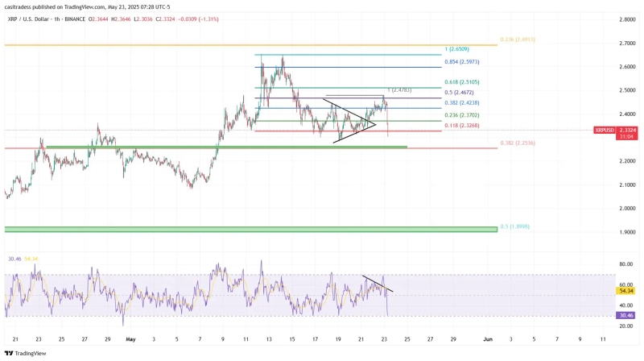Screen dimensions: 644x361
Task: Click the 31:04 candle countdown label
Action: [x=604, y=137]
